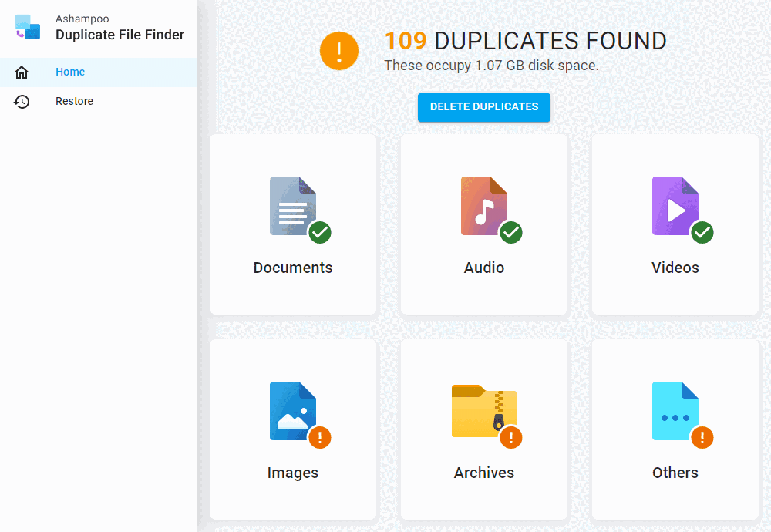The height and width of the screenshot is (532, 771).
Task: Click the alert badge on Archives card
Action: pos(511,437)
